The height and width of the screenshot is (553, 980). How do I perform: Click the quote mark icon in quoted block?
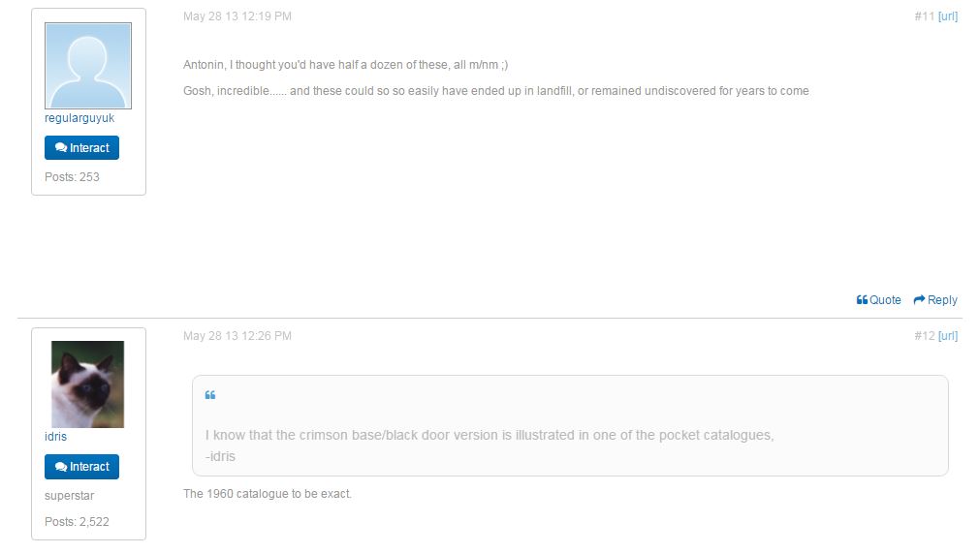coord(210,395)
